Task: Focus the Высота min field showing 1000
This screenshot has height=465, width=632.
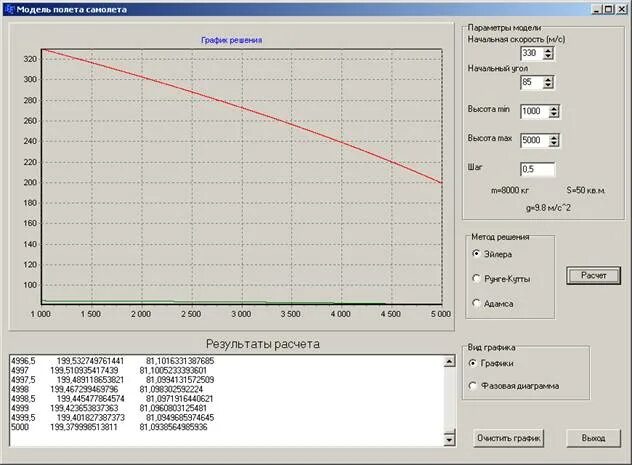Action: tap(534, 111)
